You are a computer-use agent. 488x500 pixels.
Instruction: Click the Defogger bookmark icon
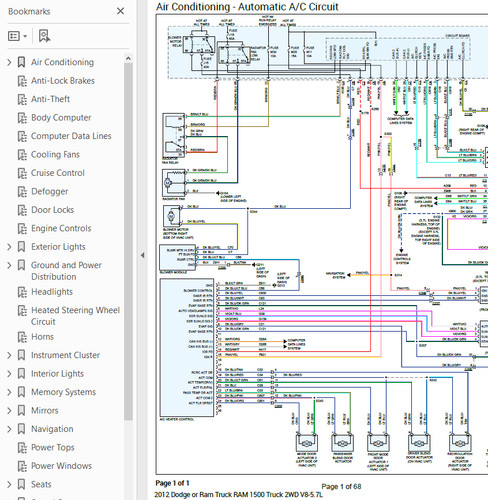(x=22, y=192)
